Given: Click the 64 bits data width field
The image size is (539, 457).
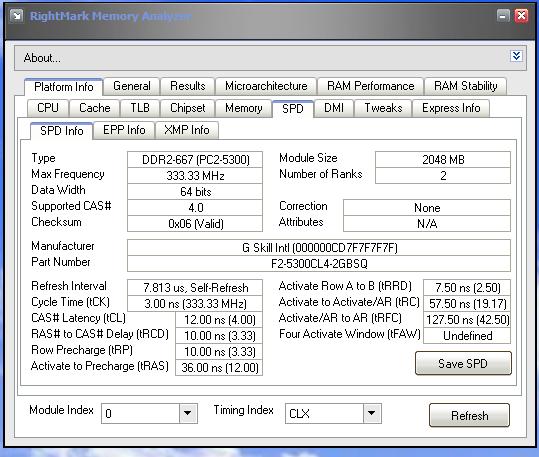Looking at the screenshot, I should 195,192.
